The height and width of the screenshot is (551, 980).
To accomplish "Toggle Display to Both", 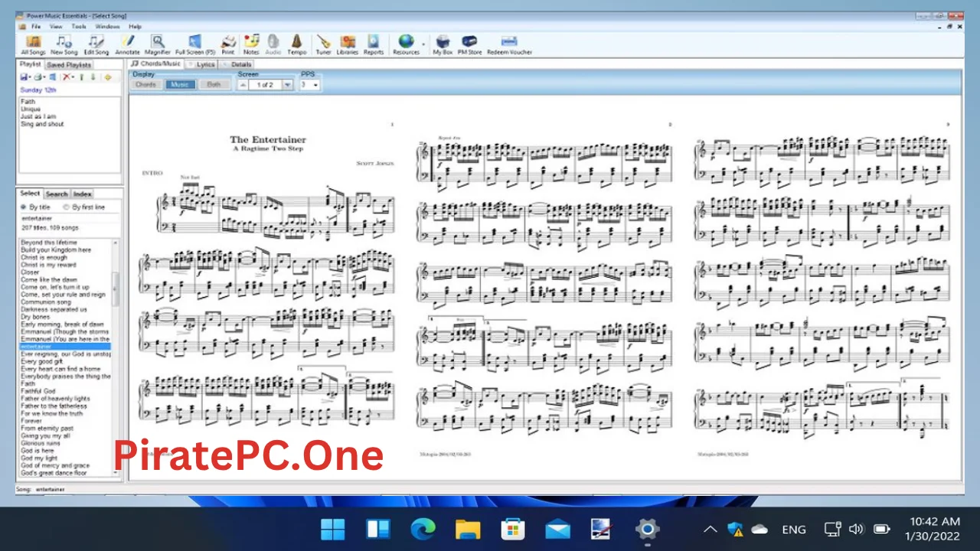I will tap(214, 85).
